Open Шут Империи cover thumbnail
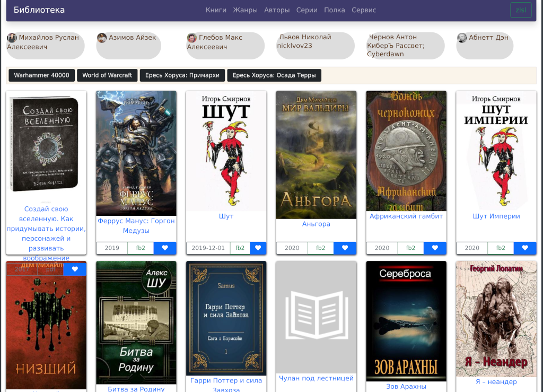The image size is (543, 392). [x=496, y=151]
